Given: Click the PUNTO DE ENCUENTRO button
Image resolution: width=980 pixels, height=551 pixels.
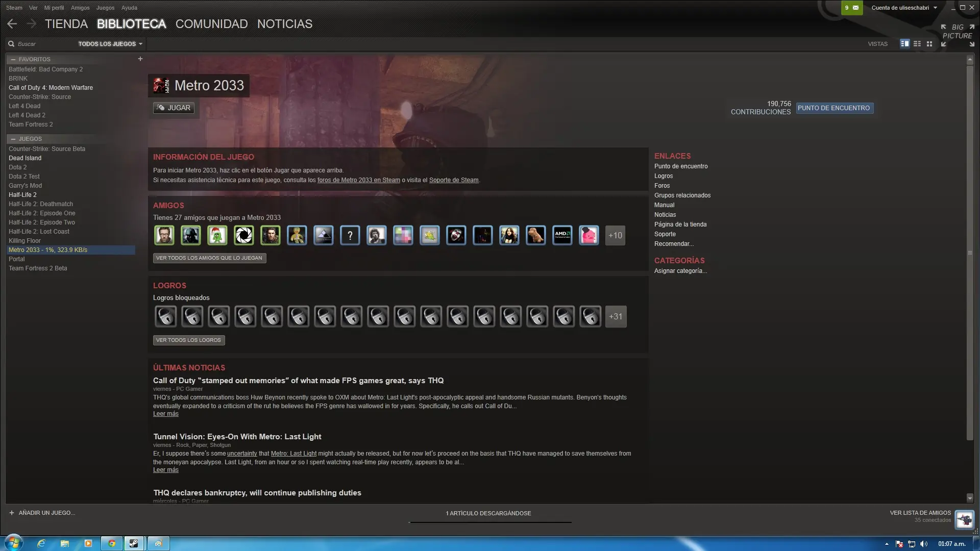Looking at the screenshot, I should [834, 108].
